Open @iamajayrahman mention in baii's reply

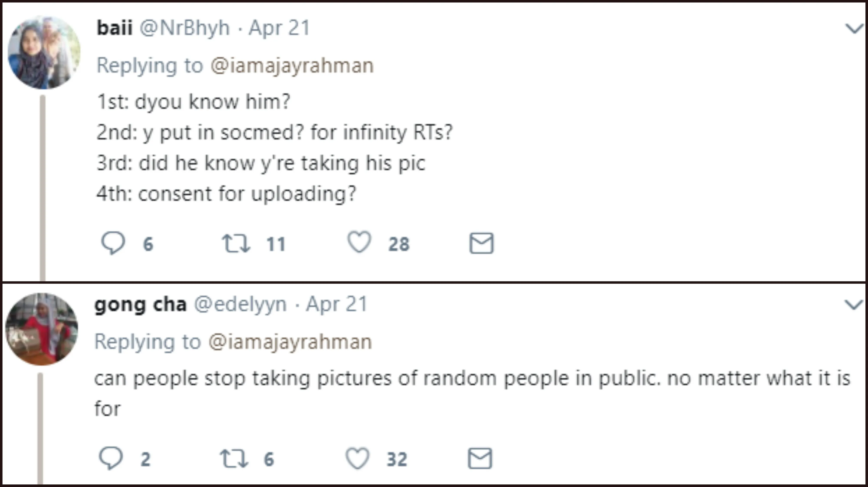[292, 66]
